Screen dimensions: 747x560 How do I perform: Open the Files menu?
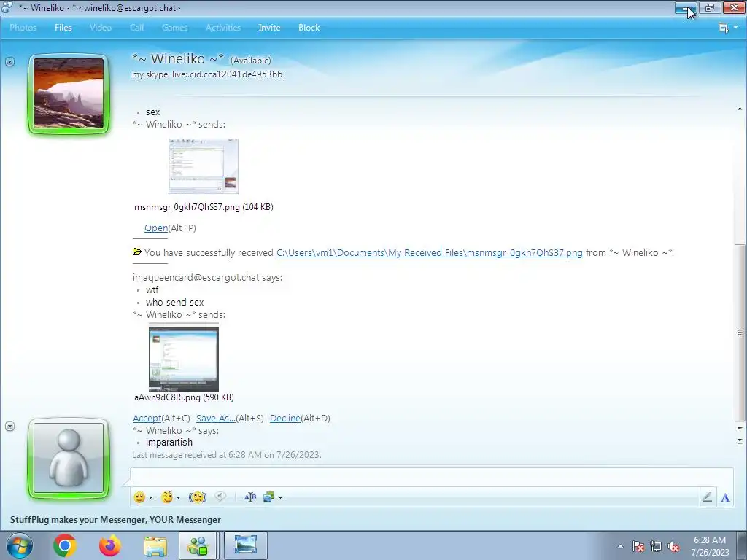tap(63, 28)
